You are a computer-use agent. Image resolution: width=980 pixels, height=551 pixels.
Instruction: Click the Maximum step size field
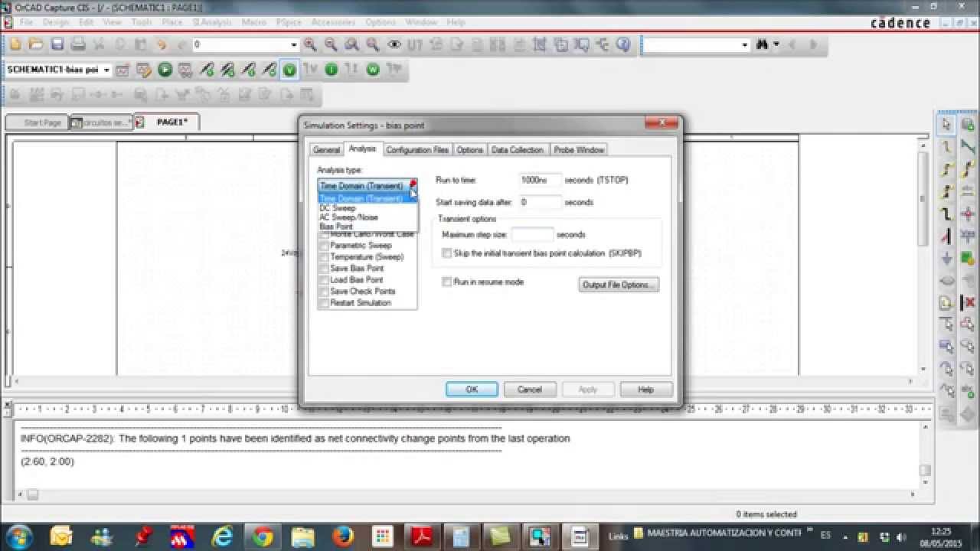[x=532, y=235]
